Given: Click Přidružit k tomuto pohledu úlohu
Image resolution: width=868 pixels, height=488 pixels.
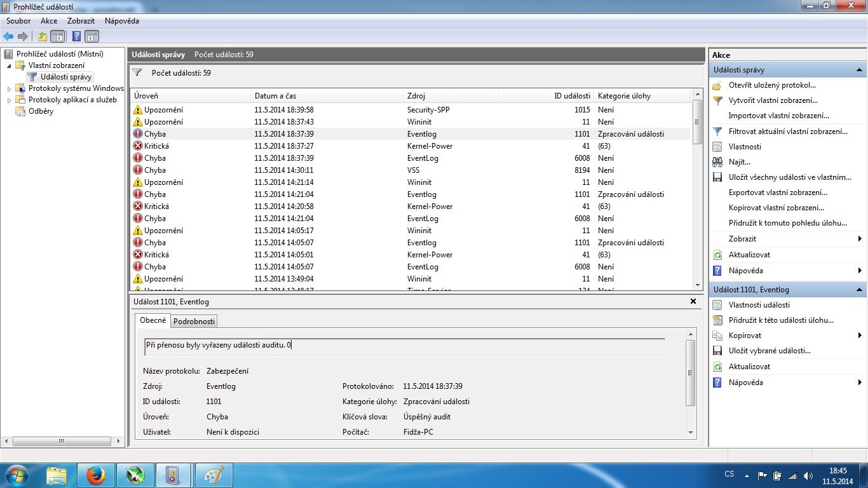Looking at the screenshot, I should click(x=788, y=223).
